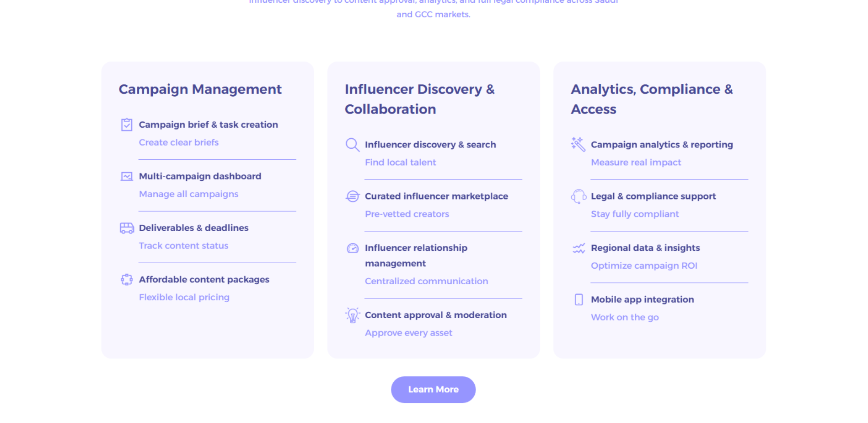Click the bus icon for Deliverables & deadlines
Image resolution: width=868 pixels, height=423 pixels.
[127, 228]
